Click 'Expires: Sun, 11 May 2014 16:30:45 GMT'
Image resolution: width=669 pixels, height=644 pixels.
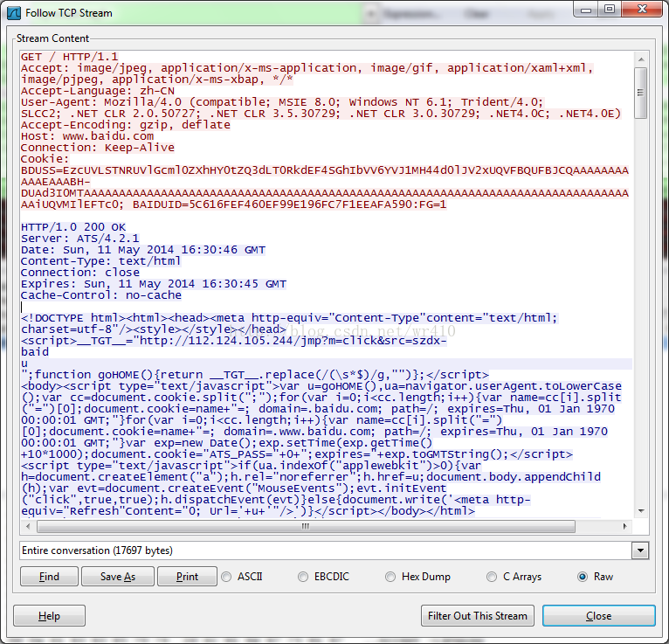154,284
